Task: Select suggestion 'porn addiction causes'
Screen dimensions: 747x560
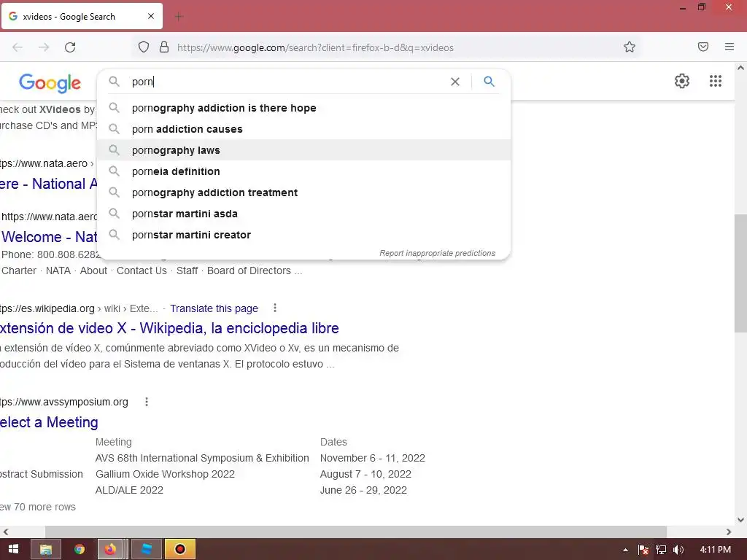Action: click(303, 129)
